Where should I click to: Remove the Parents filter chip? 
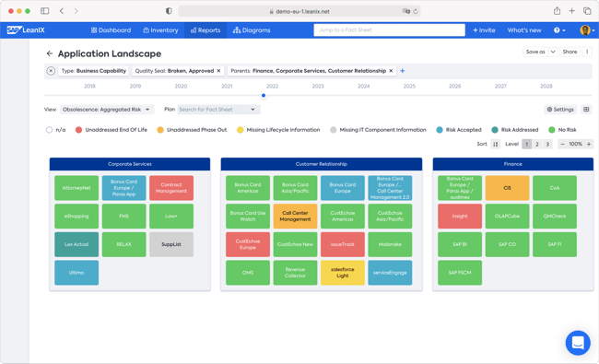[x=391, y=71]
